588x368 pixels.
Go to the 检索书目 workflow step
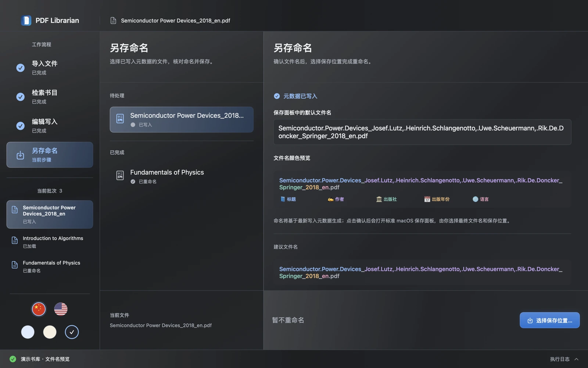[x=50, y=97]
